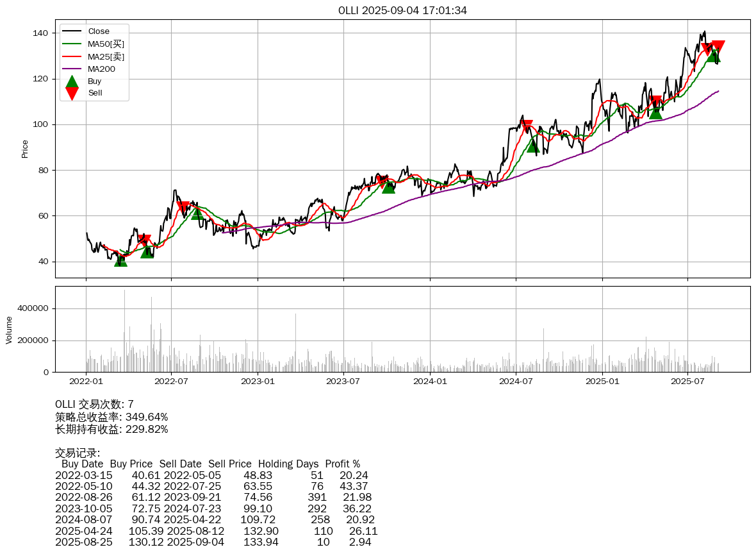Click the 2023-01 date tick label

[x=258, y=381]
